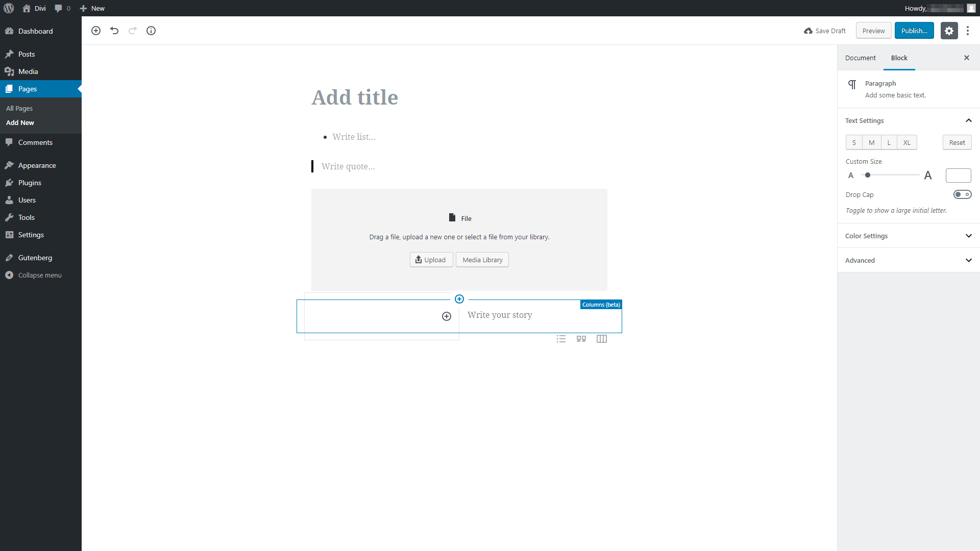Click the Media Library button
Screen dimensions: 980x551
point(482,259)
